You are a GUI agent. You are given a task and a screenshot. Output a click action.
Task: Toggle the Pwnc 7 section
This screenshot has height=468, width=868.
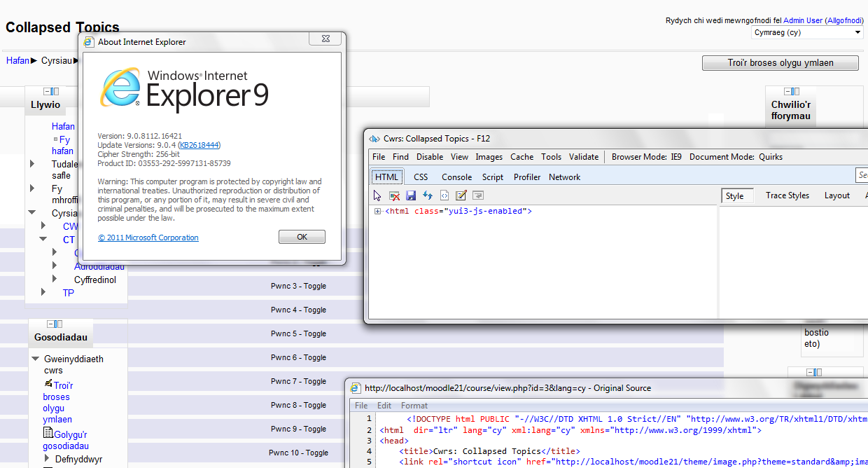tap(299, 381)
